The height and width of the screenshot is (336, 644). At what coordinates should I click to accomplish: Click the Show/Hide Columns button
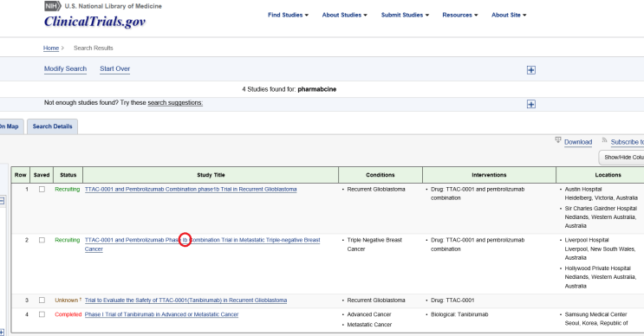tap(621, 157)
